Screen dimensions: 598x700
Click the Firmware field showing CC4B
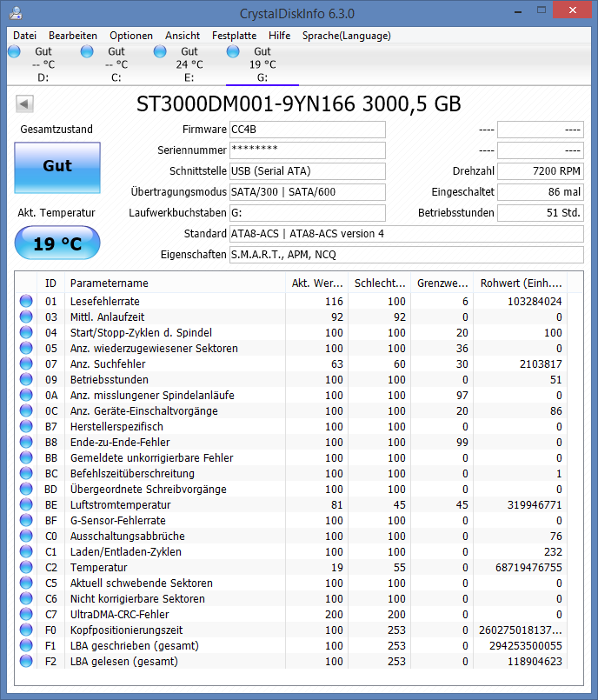pyautogui.click(x=308, y=130)
